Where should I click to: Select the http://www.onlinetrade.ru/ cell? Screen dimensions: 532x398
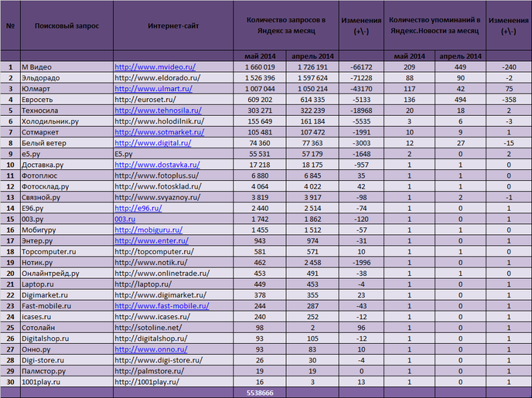pos(173,274)
